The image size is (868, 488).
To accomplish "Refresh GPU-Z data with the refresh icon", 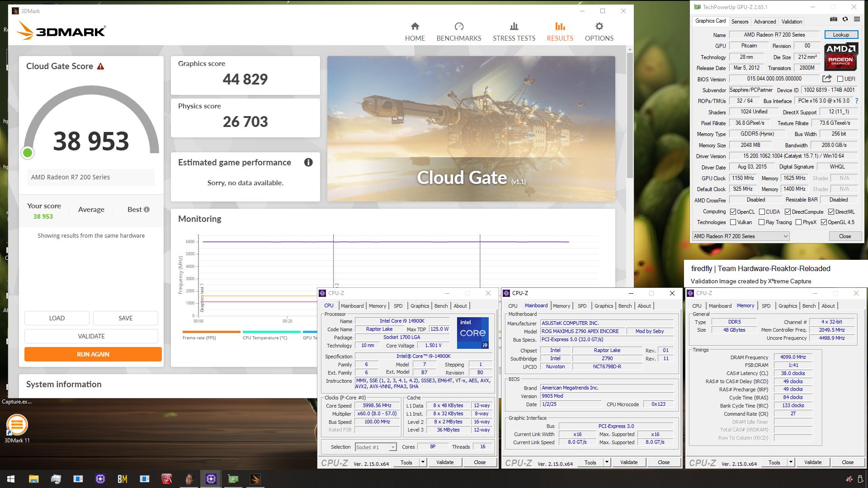I will click(x=845, y=19).
